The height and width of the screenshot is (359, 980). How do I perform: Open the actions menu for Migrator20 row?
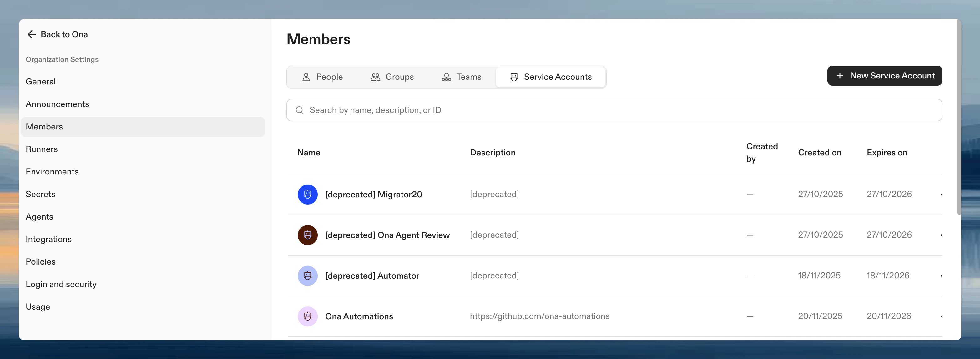point(941,194)
